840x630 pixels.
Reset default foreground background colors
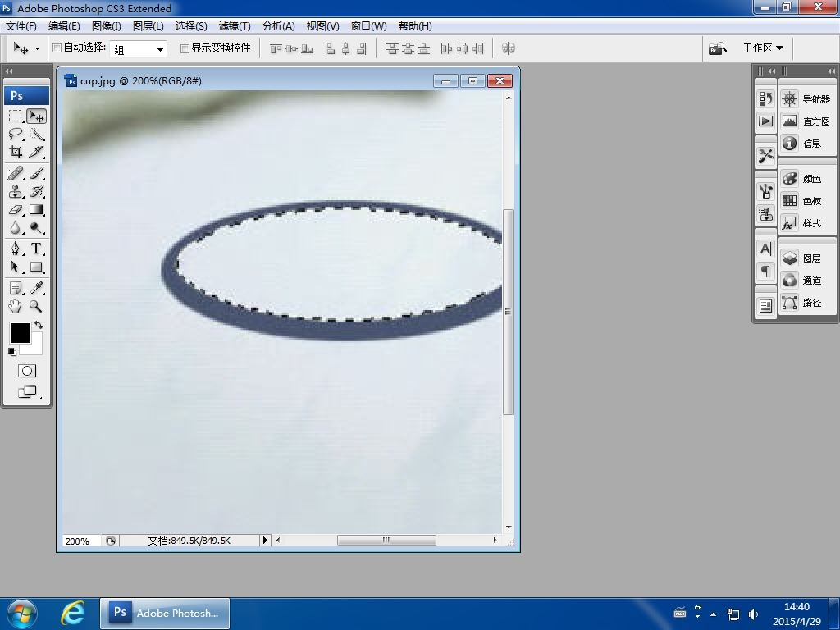[x=11, y=351]
